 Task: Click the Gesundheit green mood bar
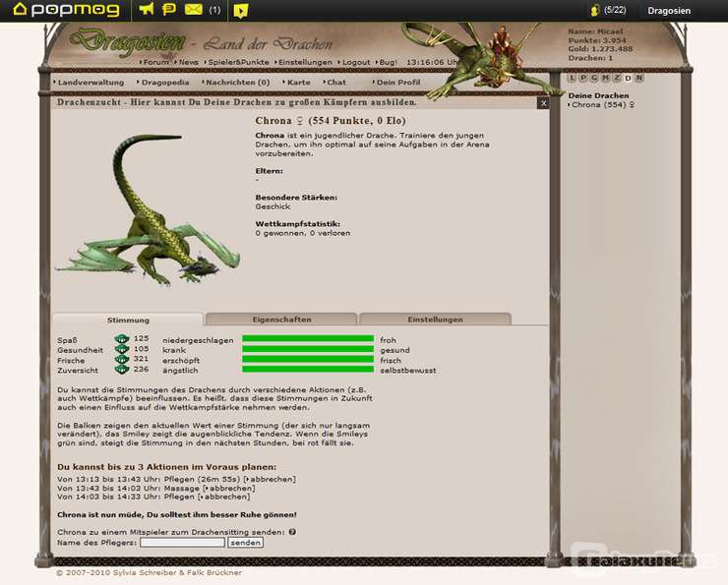(308, 349)
